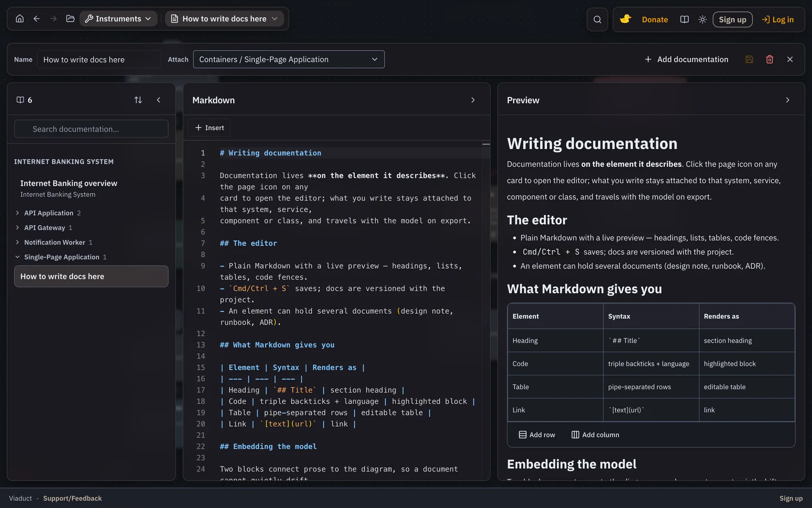This screenshot has height=508, width=812.
Task: Click the 'highlighted block' table cell
Action: [x=747, y=364]
